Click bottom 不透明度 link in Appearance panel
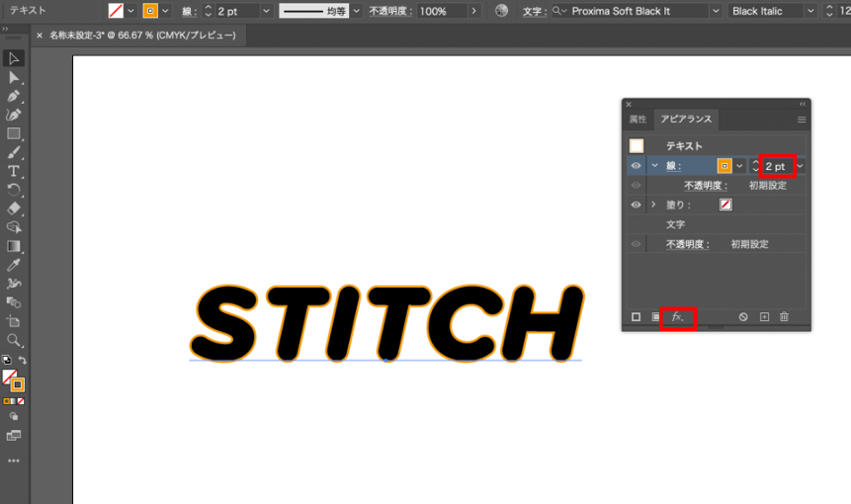The height and width of the screenshot is (504, 851). pos(687,244)
